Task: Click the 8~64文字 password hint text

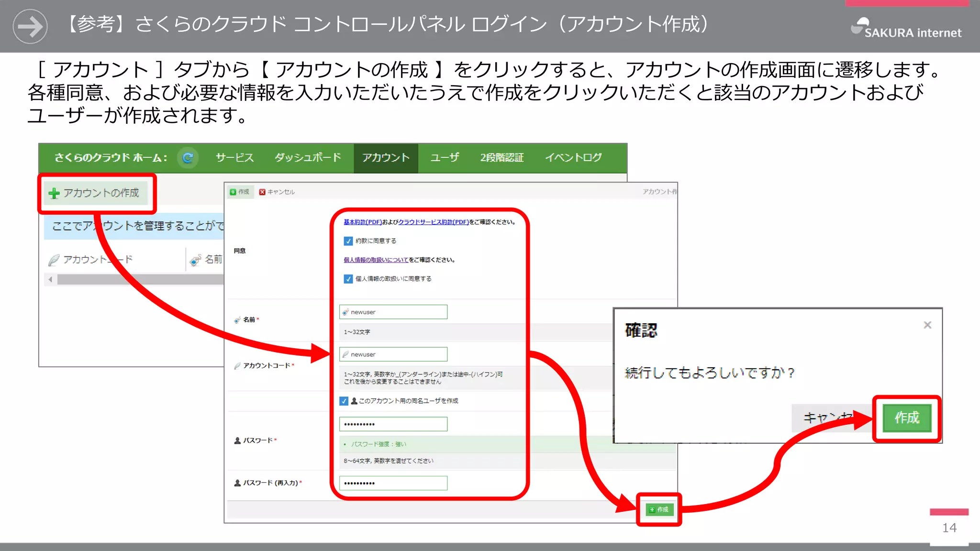Action: point(389,461)
